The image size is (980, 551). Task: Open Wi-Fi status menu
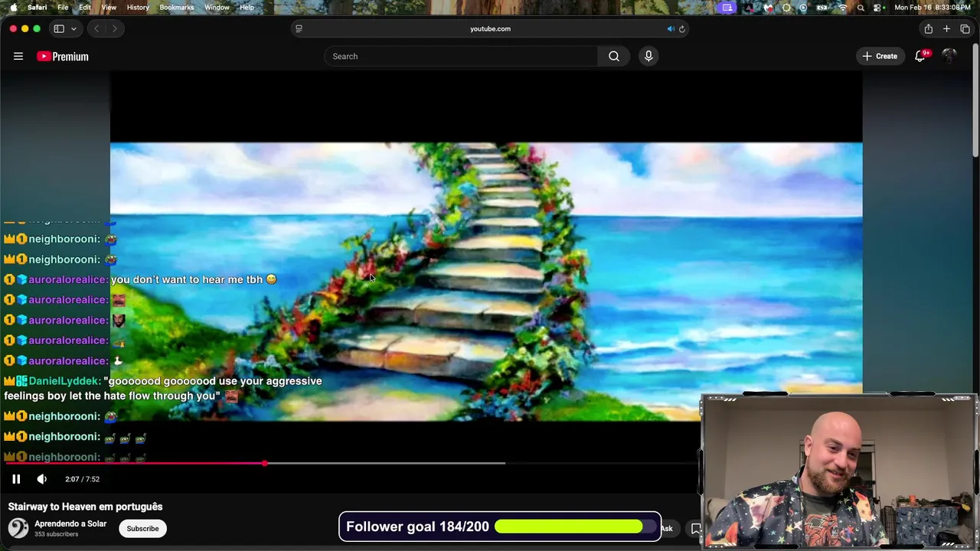[843, 8]
